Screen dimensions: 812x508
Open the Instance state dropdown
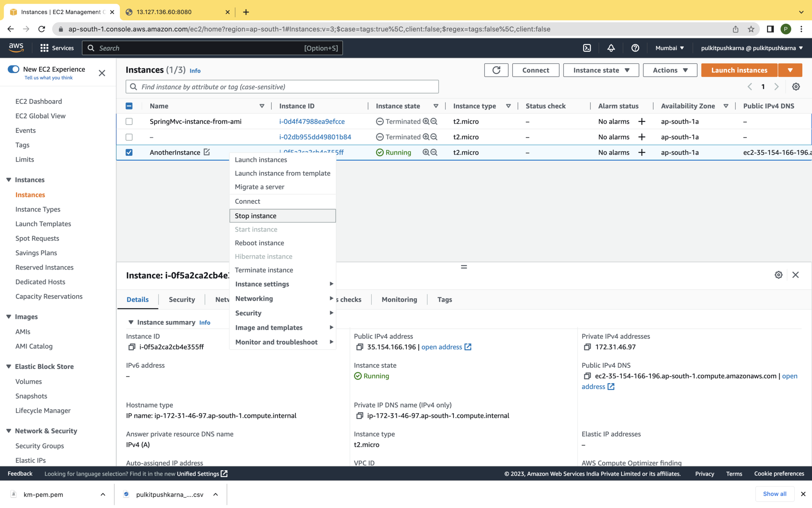pos(601,70)
